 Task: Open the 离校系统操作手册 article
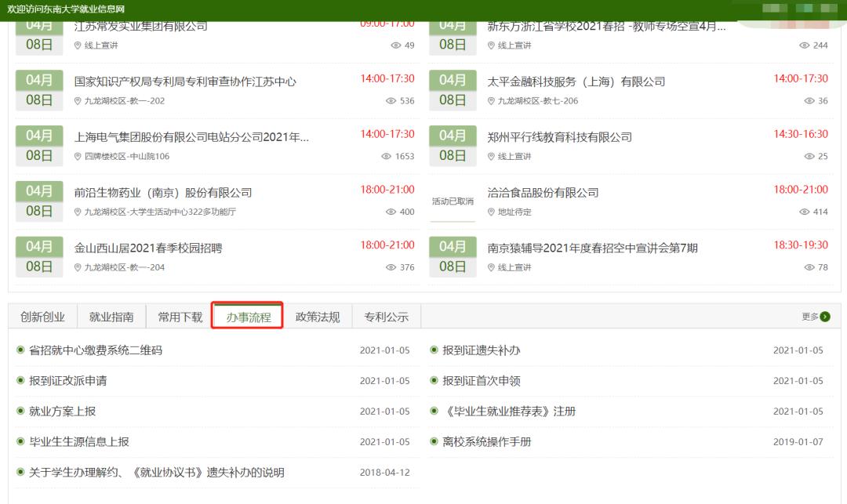tap(487, 442)
